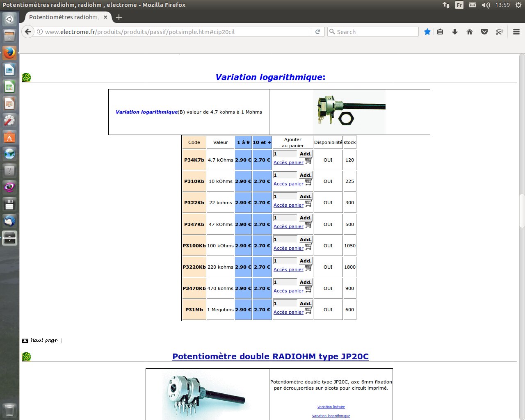The height and width of the screenshot is (420, 525).
Task: Open the sound volume indicator
Action: click(x=486, y=5)
